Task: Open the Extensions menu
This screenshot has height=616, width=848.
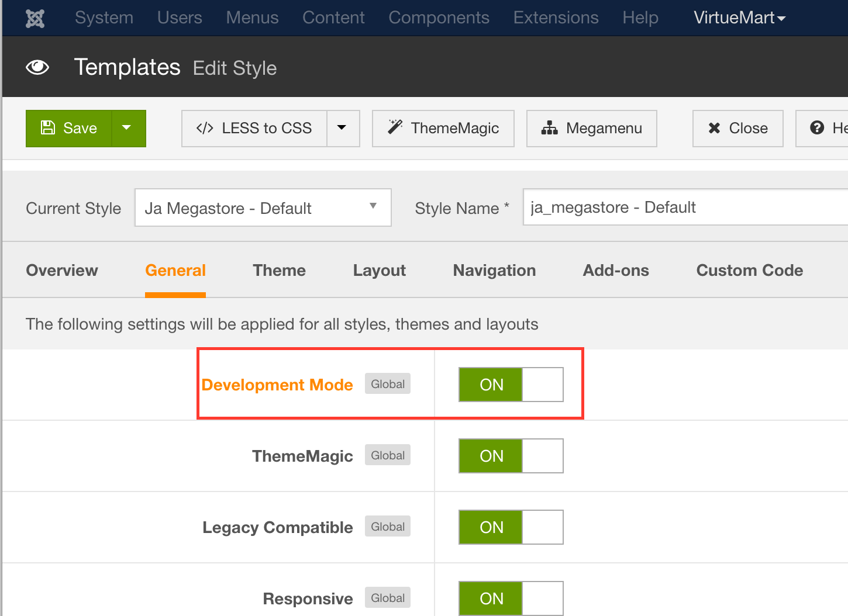Action: [x=556, y=18]
